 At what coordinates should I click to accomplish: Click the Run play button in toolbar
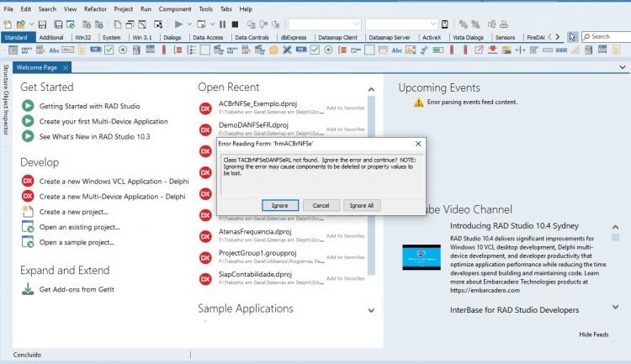click(x=178, y=24)
